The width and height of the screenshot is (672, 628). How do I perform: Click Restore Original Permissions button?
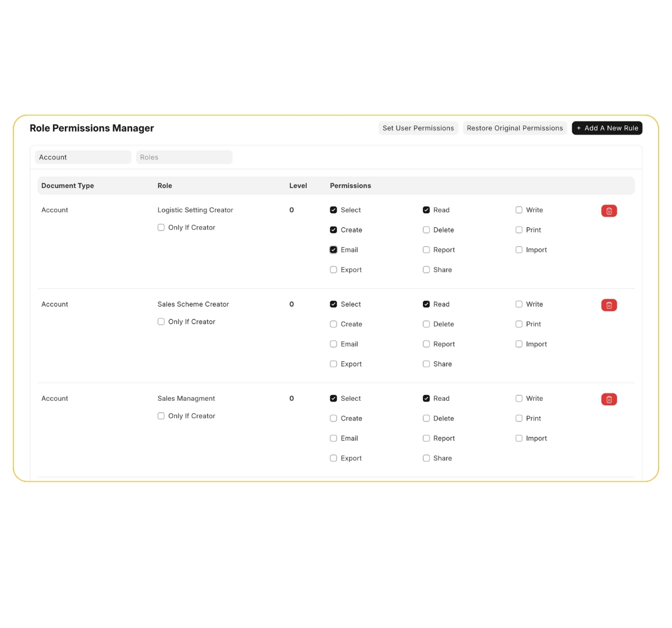point(515,128)
